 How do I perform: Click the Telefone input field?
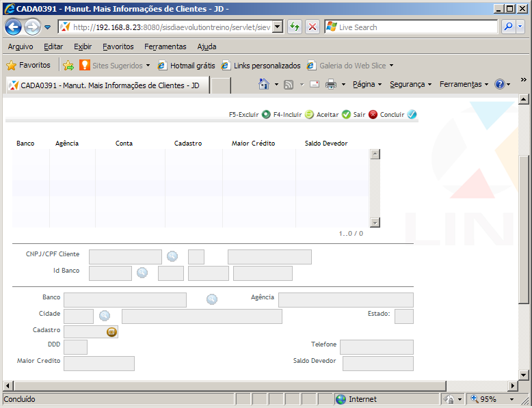377,347
